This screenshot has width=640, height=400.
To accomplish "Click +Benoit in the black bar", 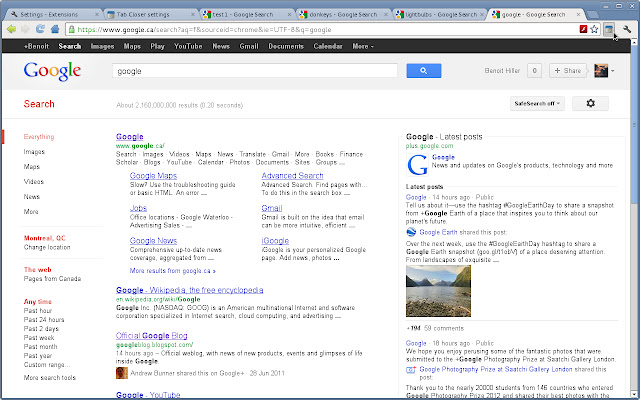I will (36, 46).
